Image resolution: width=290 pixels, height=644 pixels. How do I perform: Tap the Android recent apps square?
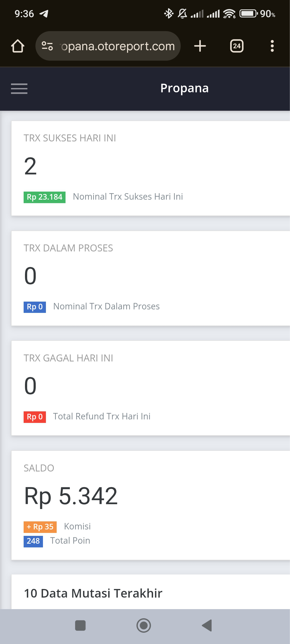coord(80,625)
